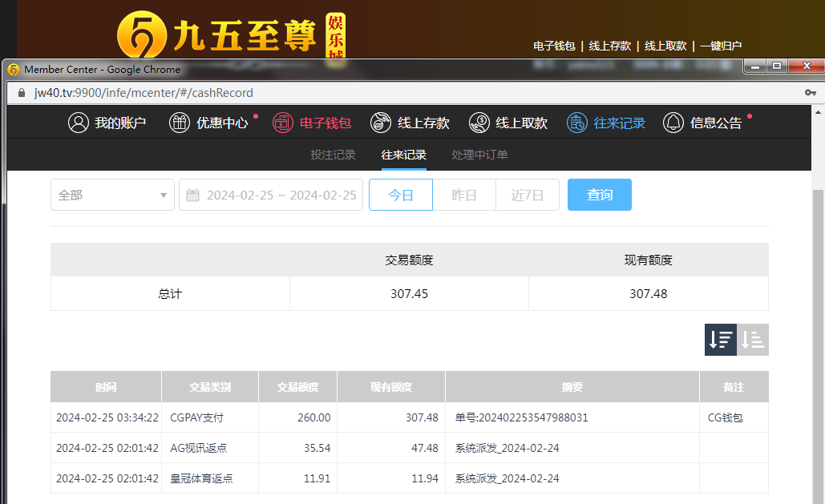Switch to the 处理中订单 tab
The height and width of the screenshot is (504, 825).
pos(479,155)
